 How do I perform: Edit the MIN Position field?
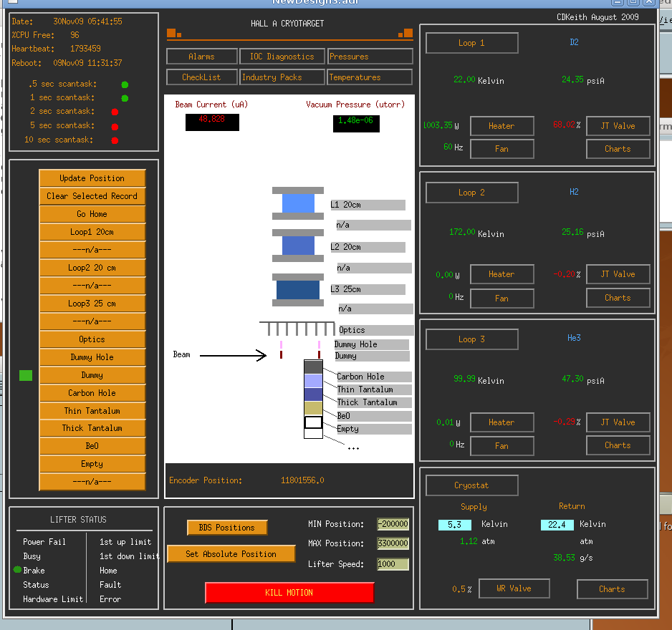[x=393, y=524]
